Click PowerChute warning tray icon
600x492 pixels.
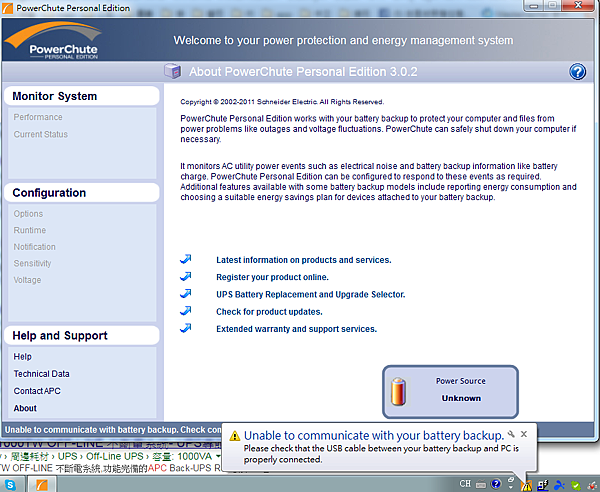(527, 486)
